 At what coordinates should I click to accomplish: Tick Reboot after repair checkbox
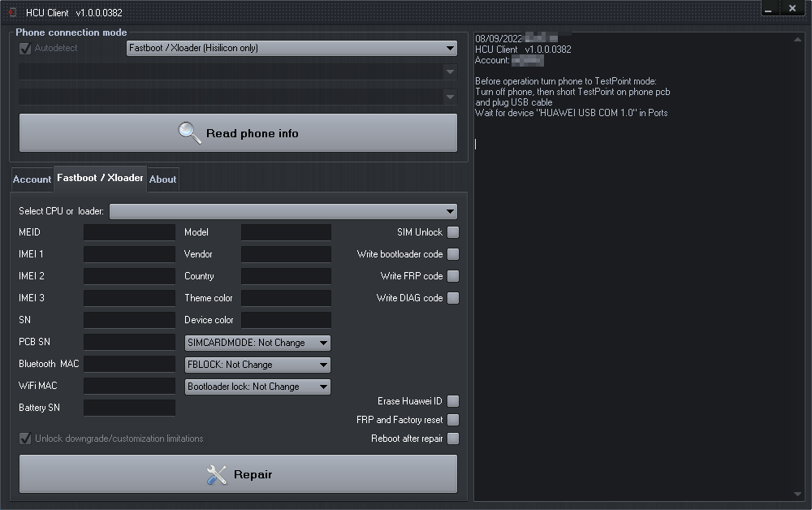pos(453,439)
